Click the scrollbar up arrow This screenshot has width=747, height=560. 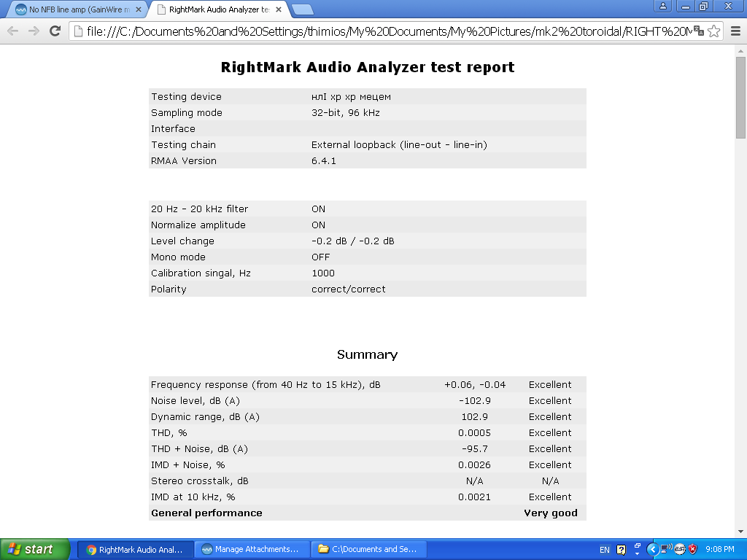point(740,50)
